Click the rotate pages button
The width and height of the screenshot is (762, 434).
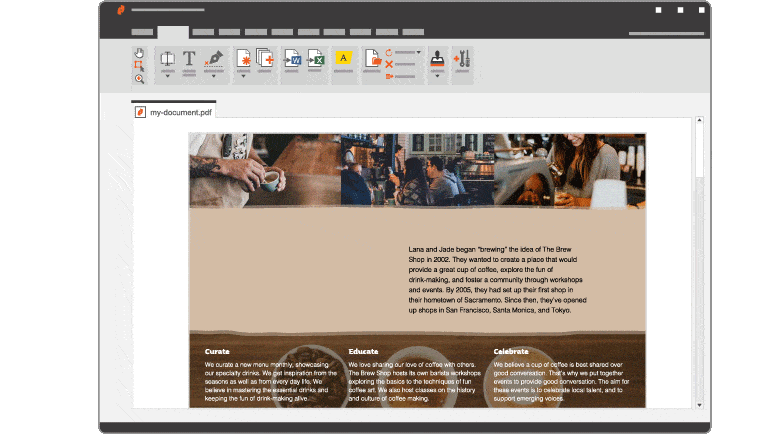coord(389,52)
